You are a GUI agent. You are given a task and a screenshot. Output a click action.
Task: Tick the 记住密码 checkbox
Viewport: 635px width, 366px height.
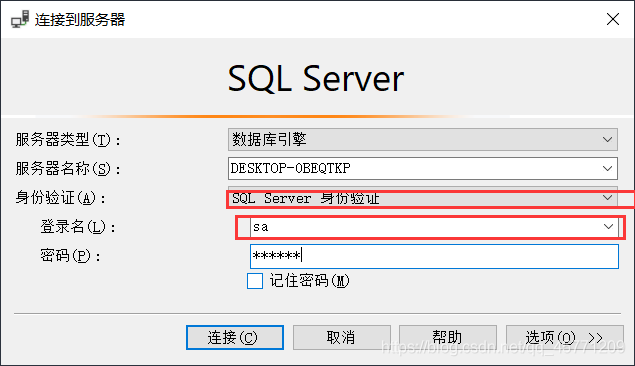(x=255, y=281)
